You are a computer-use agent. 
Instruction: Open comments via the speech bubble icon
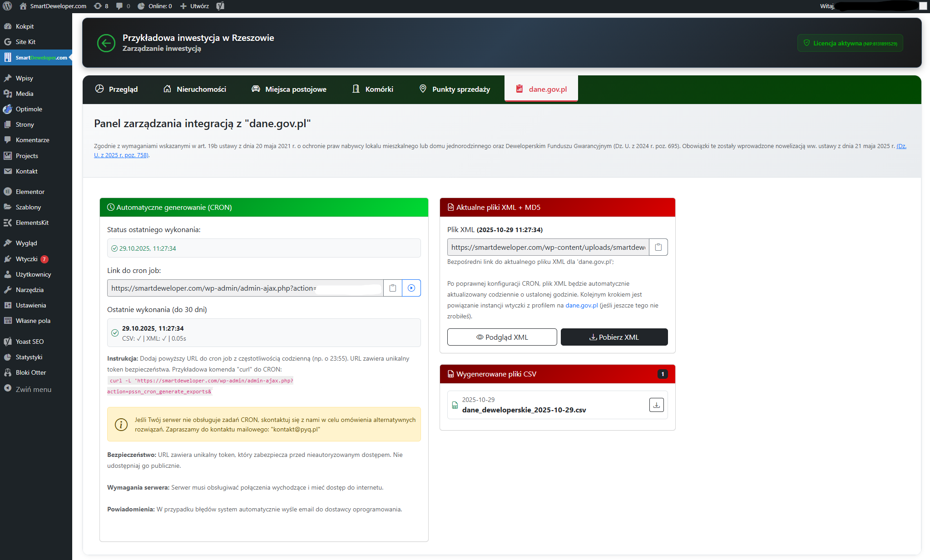tap(121, 6)
